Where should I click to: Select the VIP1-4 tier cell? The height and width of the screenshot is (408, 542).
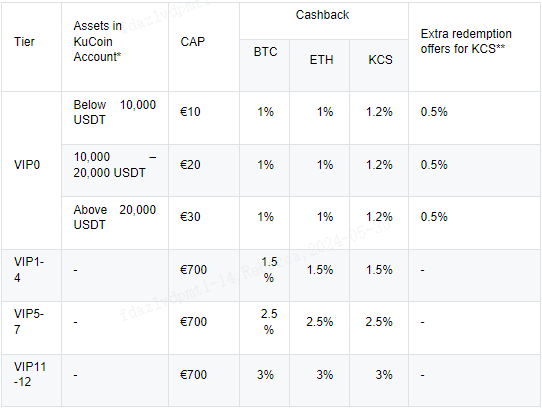pos(31,275)
